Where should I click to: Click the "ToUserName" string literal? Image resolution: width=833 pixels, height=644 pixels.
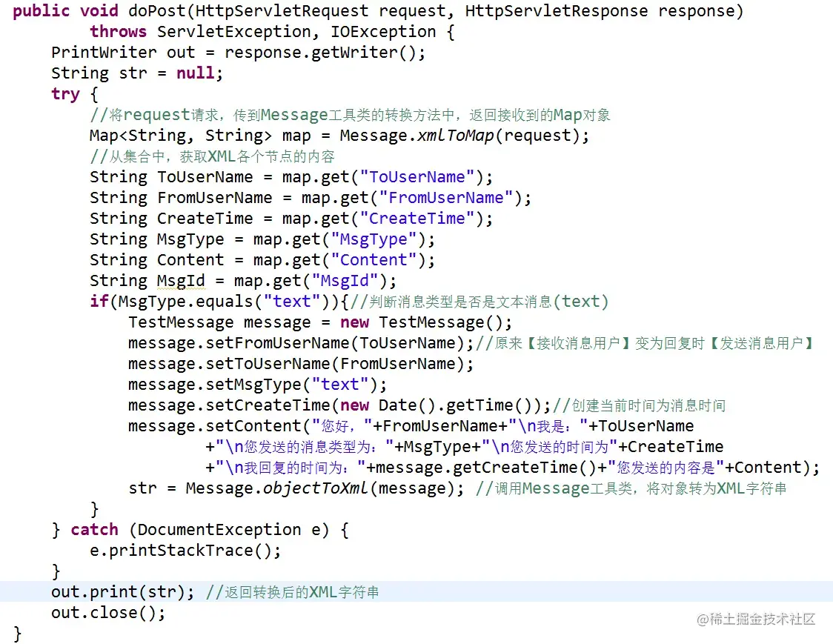point(417,177)
